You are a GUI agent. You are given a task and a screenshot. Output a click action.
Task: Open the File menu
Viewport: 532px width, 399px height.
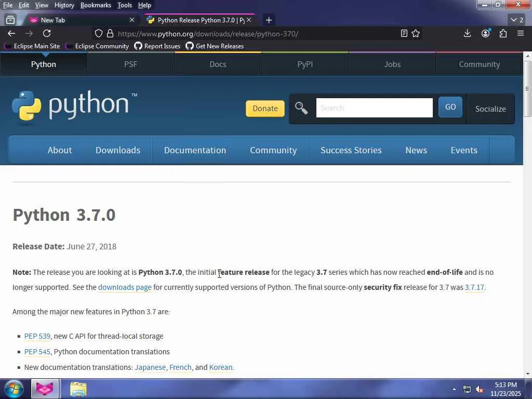[x=7, y=5]
